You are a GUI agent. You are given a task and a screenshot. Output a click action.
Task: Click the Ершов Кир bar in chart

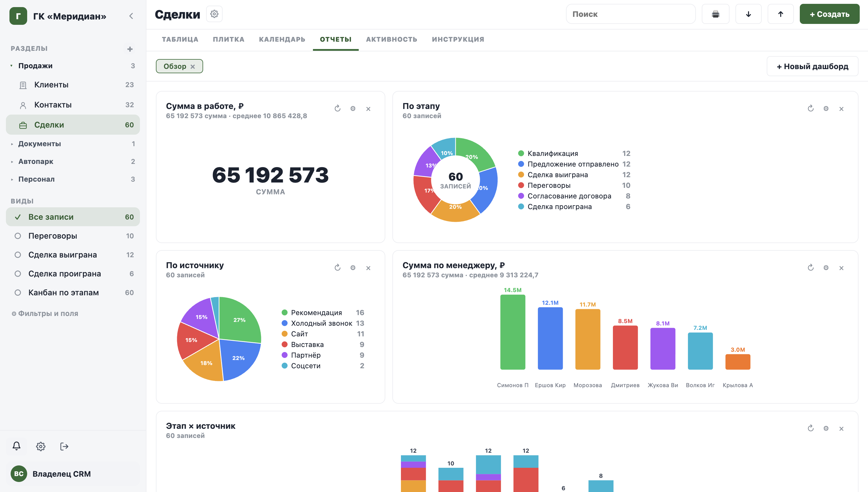point(550,338)
